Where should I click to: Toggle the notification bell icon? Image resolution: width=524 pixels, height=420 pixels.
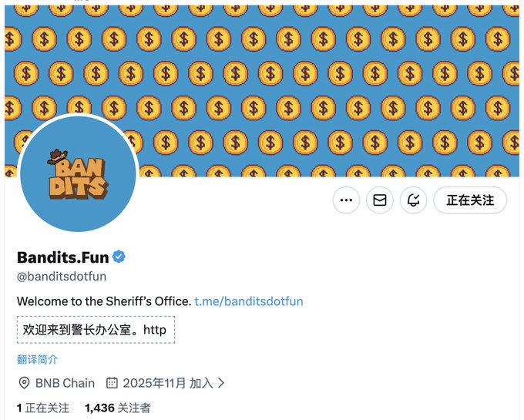(413, 200)
